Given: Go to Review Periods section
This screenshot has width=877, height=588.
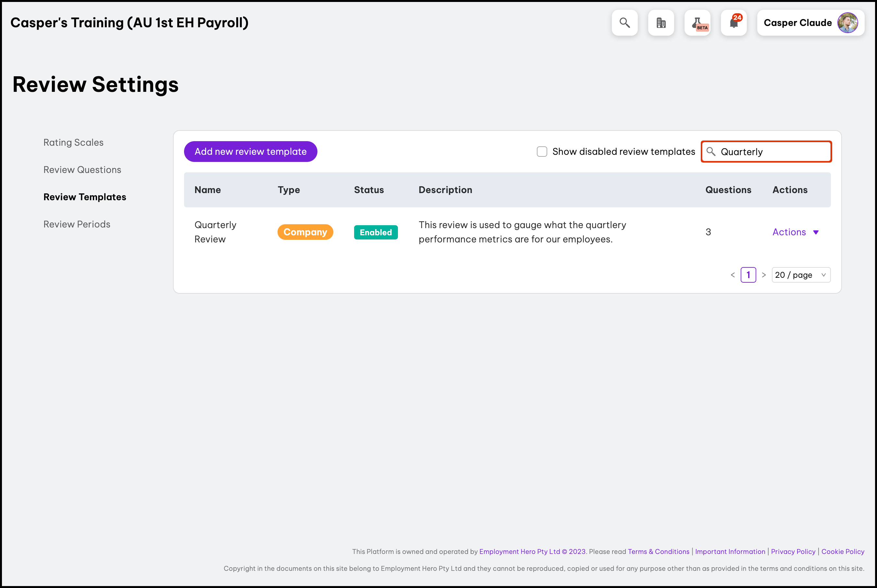Looking at the screenshot, I should (x=77, y=224).
